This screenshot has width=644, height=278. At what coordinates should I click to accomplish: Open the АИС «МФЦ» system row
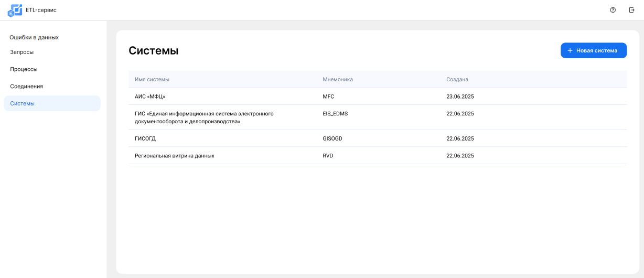(x=150, y=97)
